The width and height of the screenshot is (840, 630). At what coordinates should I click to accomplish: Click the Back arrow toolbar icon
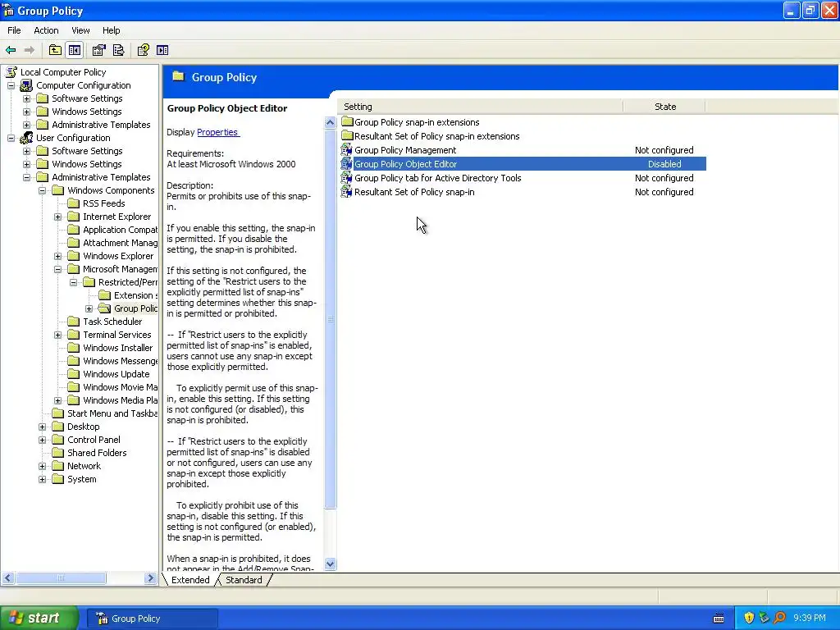coord(11,50)
